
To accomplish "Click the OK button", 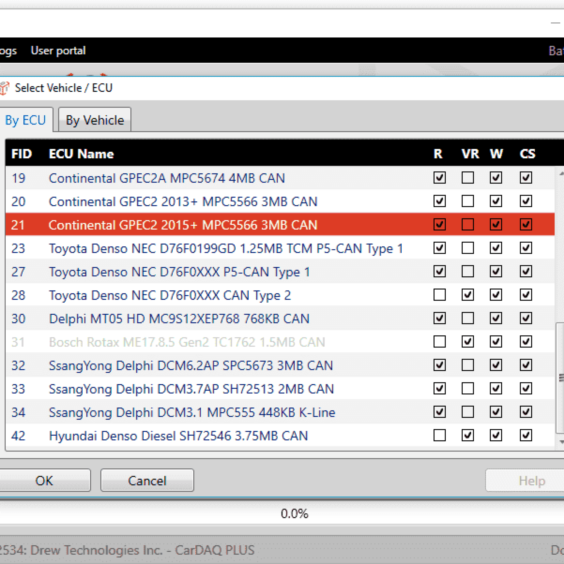I will click(x=44, y=481).
